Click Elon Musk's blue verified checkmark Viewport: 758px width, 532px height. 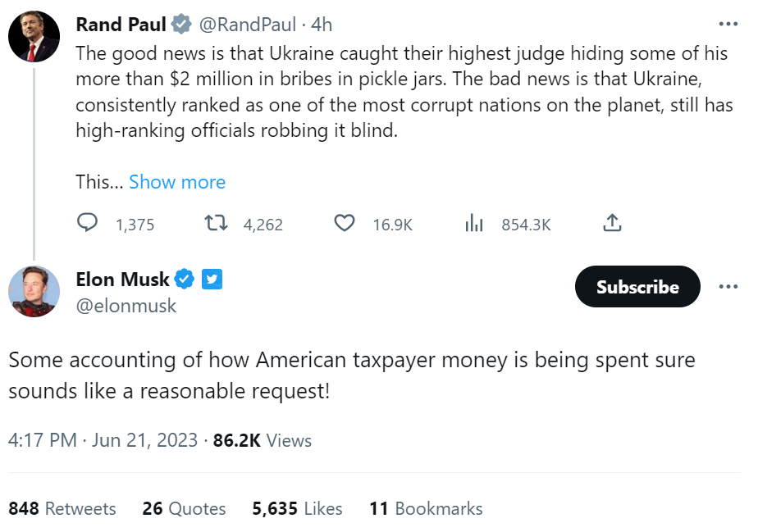(185, 280)
